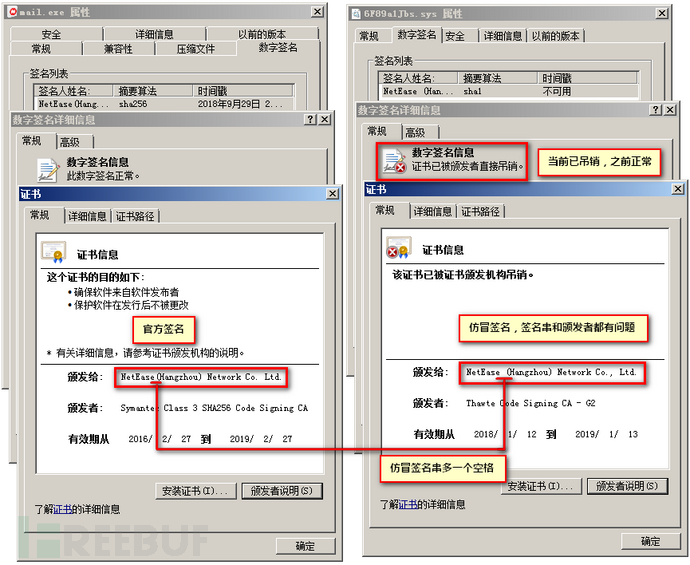690x565 pixels.
Task: Open 详细信息 tab in right 证书 dialog
Action: (433, 212)
